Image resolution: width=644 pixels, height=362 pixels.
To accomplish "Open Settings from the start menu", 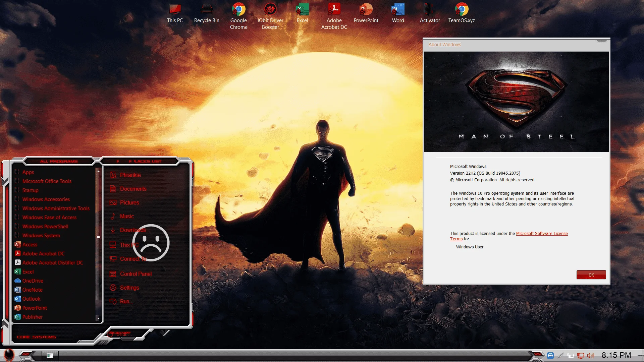I will tap(124, 288).
